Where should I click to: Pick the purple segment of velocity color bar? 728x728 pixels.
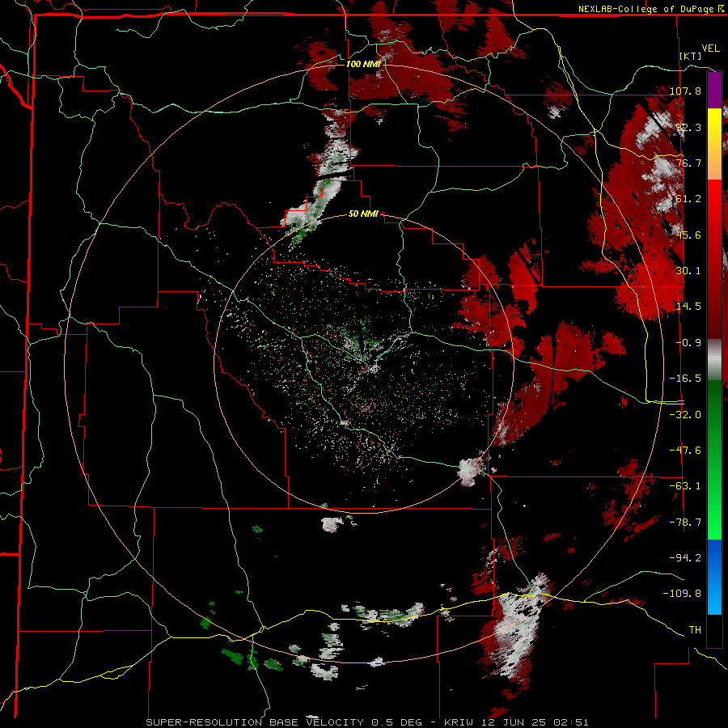point(714,90)
